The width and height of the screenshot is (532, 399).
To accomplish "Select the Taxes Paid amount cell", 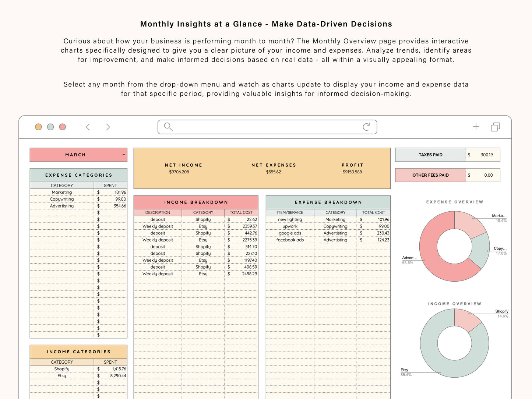I will (483, 155).
